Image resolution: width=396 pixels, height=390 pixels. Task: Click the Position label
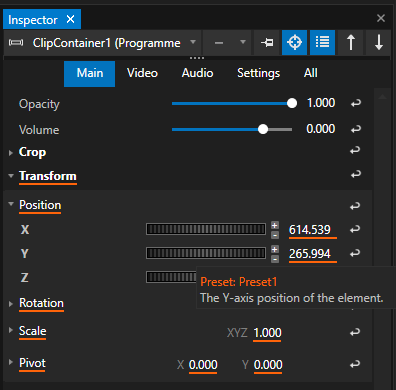pos(40,205)
